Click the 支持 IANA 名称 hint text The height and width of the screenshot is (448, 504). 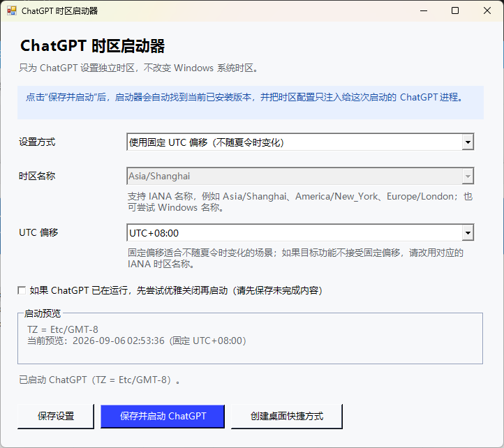pyautogui.click(x=300, y=202)
